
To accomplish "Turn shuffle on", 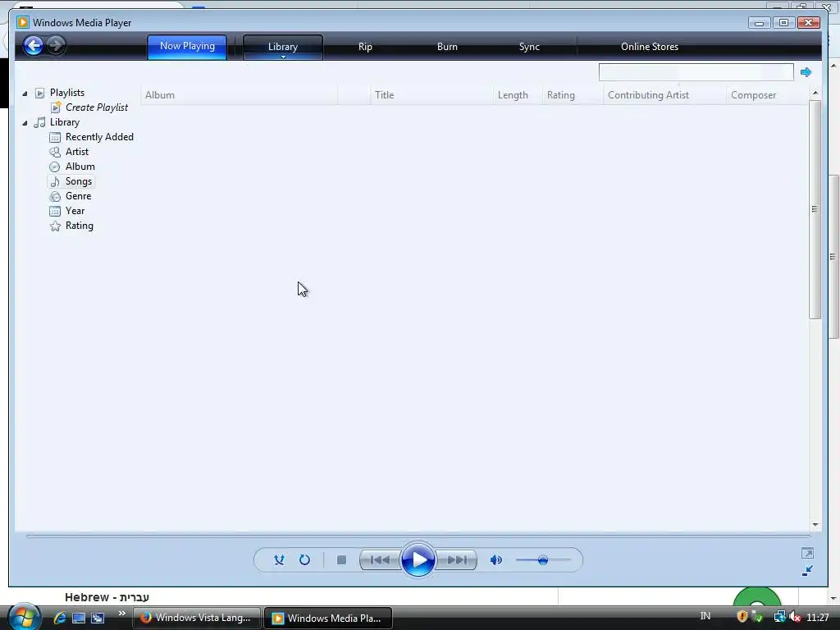I will pyautogui.click(x=279, y=559).
